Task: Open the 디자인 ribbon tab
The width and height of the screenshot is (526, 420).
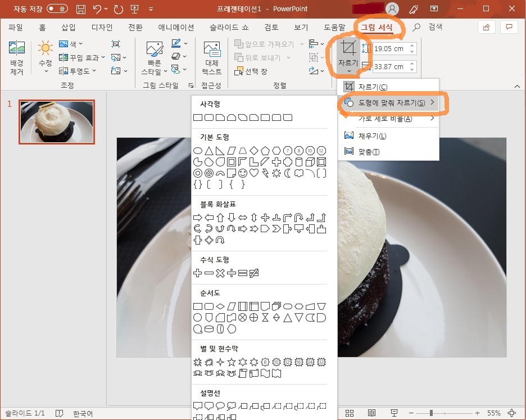Action: tap(102, 27)
